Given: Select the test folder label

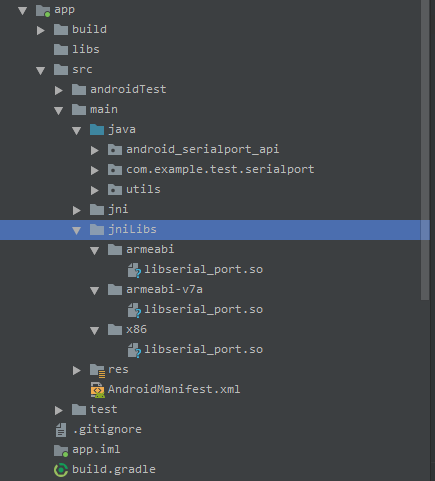Looking at the screenshot, I should pos(103,409).
